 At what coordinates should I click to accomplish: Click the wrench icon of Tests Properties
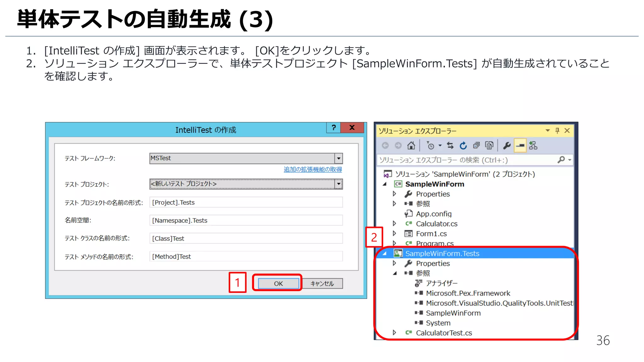408,263
